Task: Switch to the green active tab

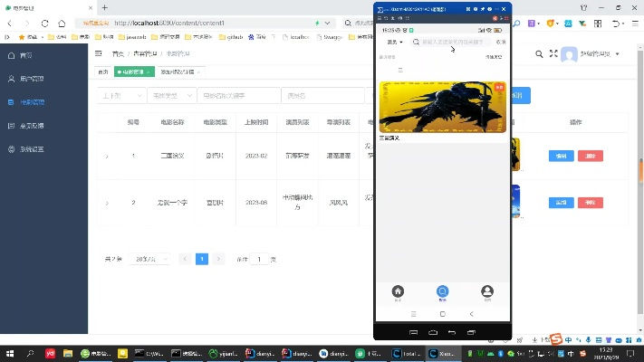Action: tap(131, 71)
